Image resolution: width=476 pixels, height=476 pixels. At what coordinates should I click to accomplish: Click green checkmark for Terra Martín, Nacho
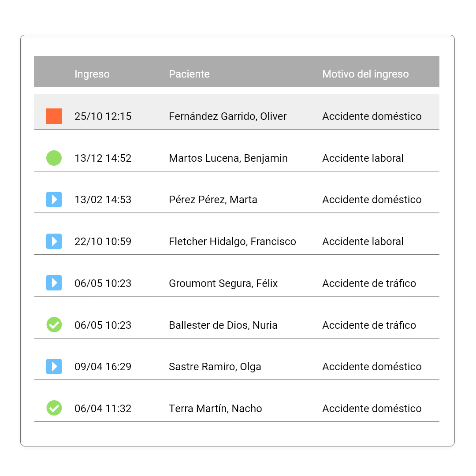[x=54, y=408]
